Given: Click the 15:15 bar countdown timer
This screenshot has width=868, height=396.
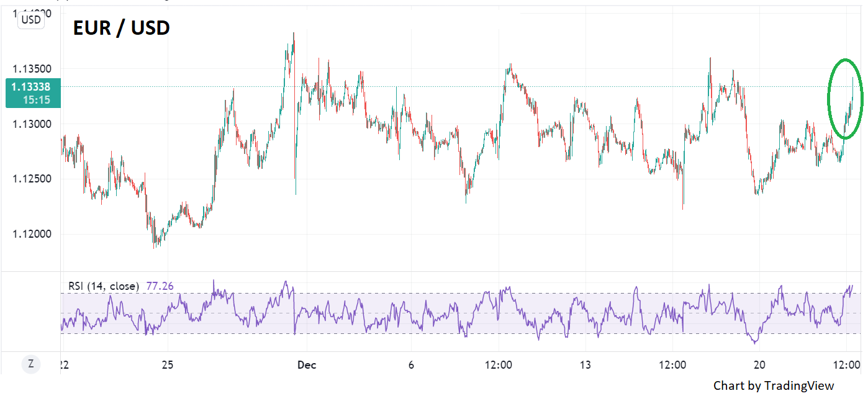Looking at the screenshot, I should pos(38,100).
